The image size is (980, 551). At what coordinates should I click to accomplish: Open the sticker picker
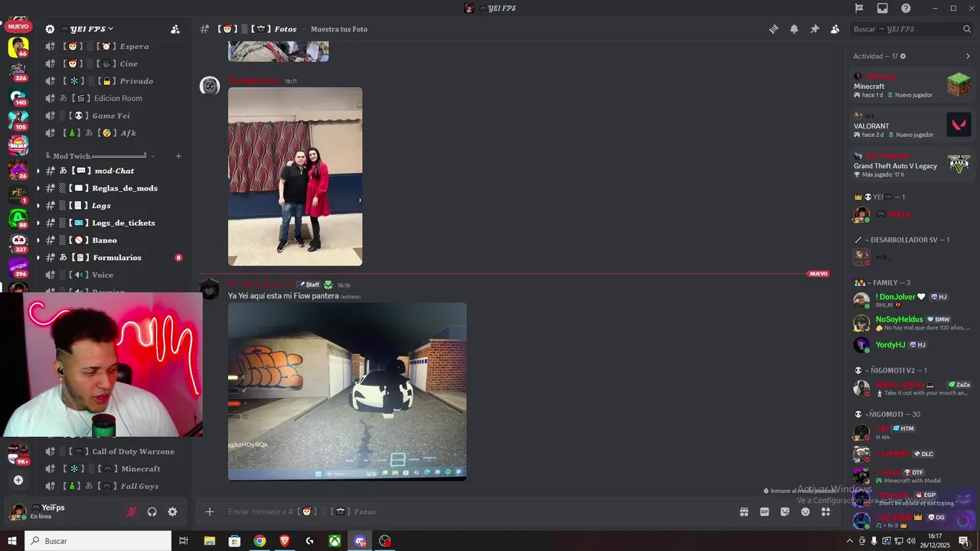[785, 512]
